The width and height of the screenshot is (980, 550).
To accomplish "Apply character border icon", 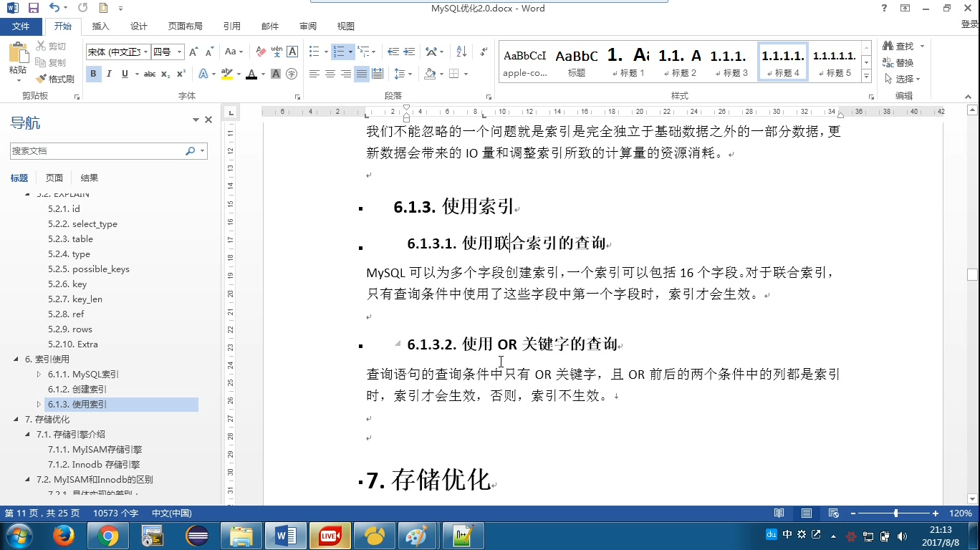I will [x=292, y=52].
